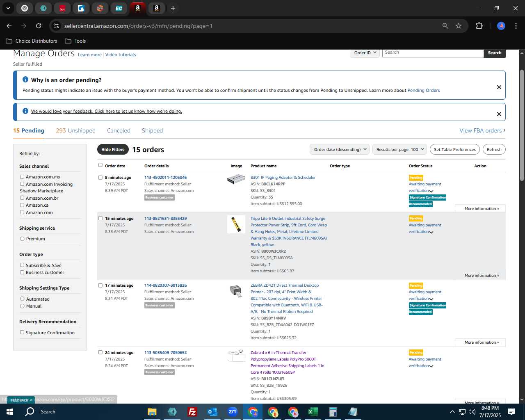Open Outlook from the taskbar

[212, 412]
